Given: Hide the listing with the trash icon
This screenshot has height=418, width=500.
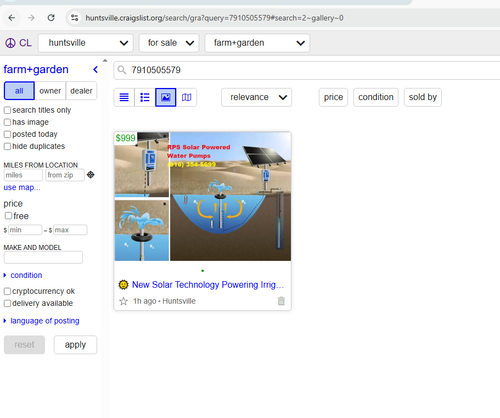Looking at the screenshot, I should [x=281, y=301].
